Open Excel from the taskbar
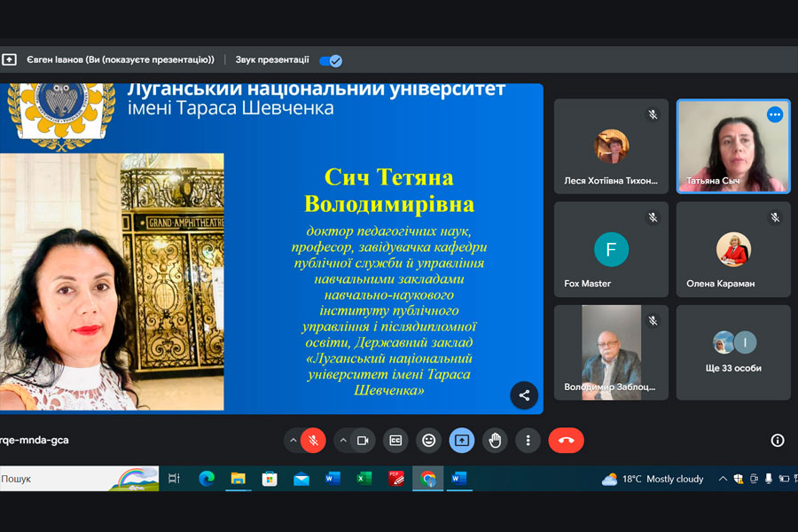This screenshot has width=798, height=532. click(364, 479)
